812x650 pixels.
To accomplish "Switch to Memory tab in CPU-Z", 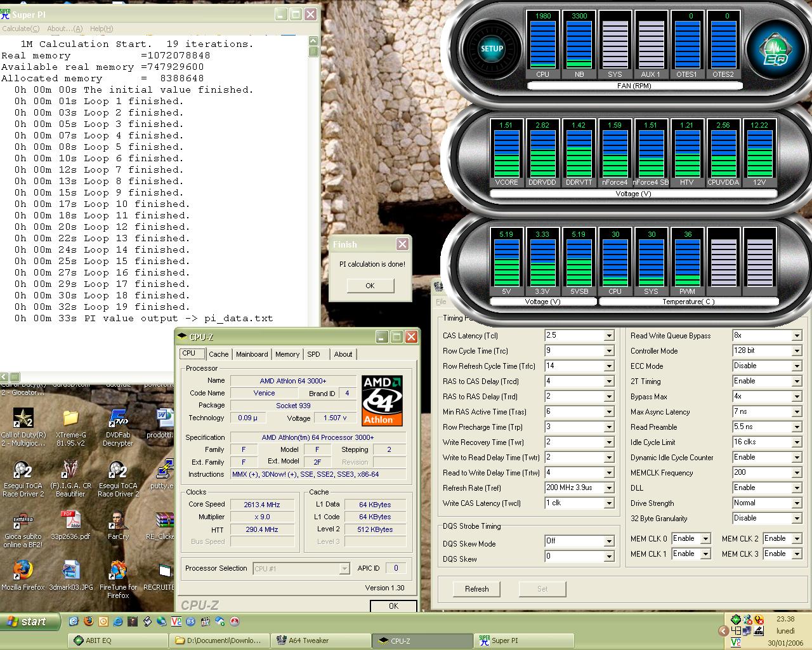I will (x=287, y=354).
